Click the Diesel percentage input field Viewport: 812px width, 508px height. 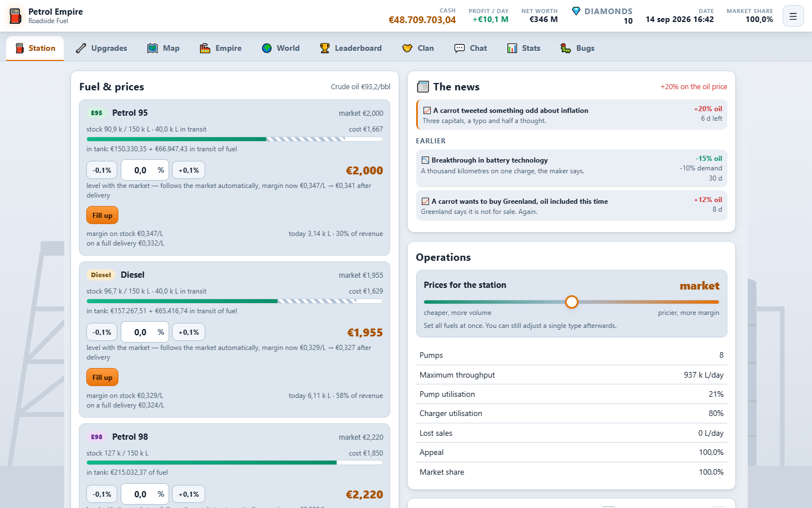pyautogui.click(x=145, y=332)
